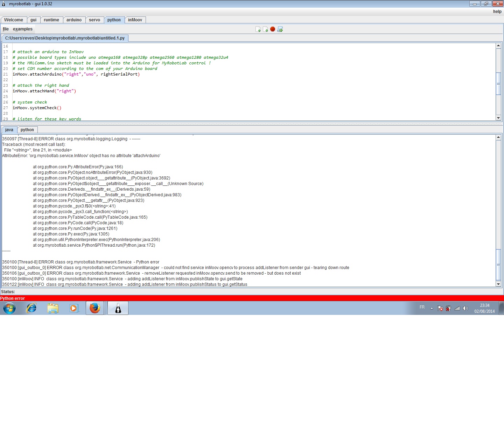Image resolution: width=504 pixels, height=423 pixels.
Task: Open Internet Explorer from the taskbar
Action: coord(31,308)
